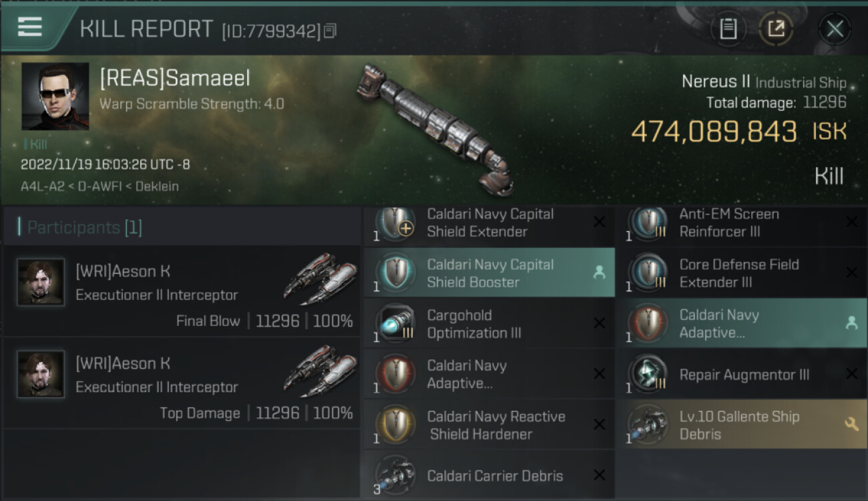The image size is (868, 501).
Task: Select Aeson K's Top Damage entry
Action: pyautogui.click(x=182, y=384)
